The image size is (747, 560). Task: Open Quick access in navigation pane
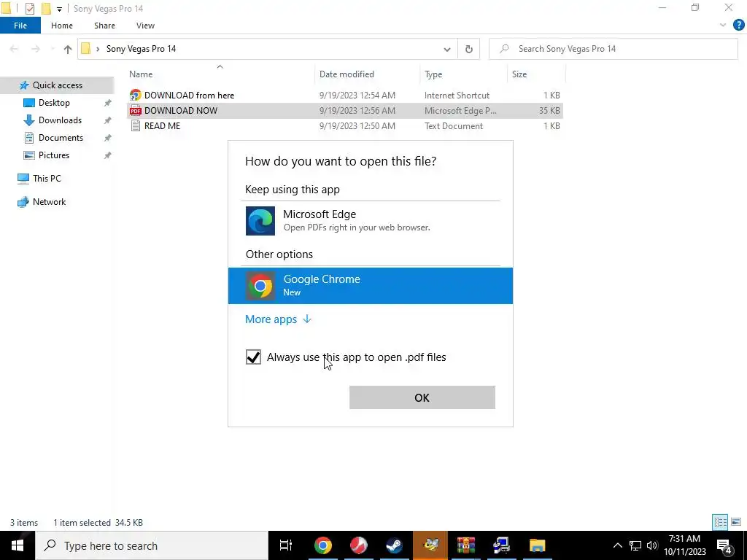[x=57, y=85]
